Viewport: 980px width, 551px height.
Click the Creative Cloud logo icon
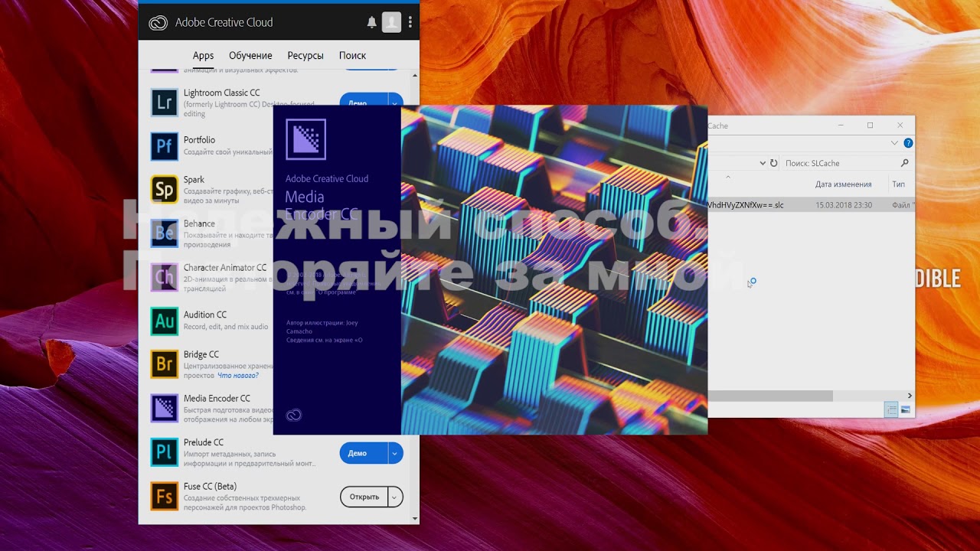coord(158,23)
